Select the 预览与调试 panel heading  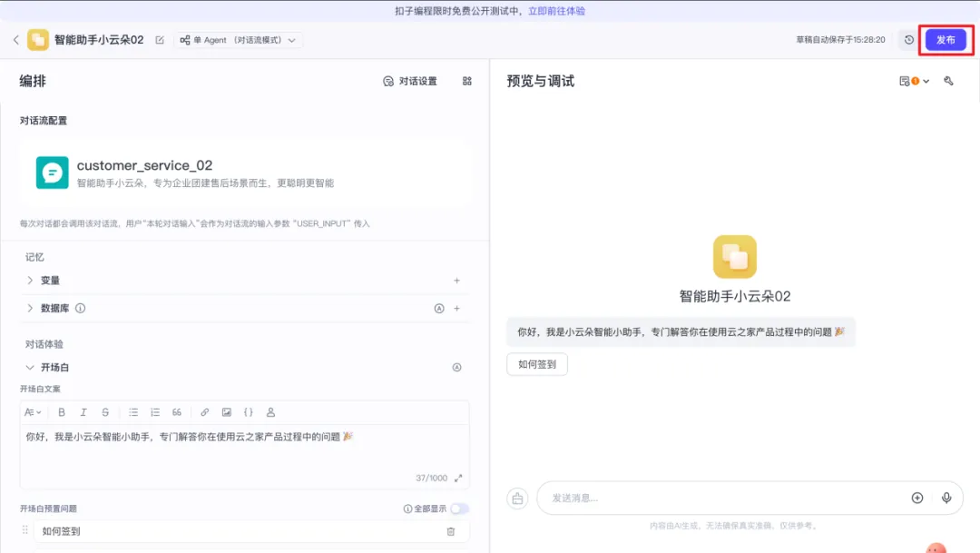[x=541, y=82]
